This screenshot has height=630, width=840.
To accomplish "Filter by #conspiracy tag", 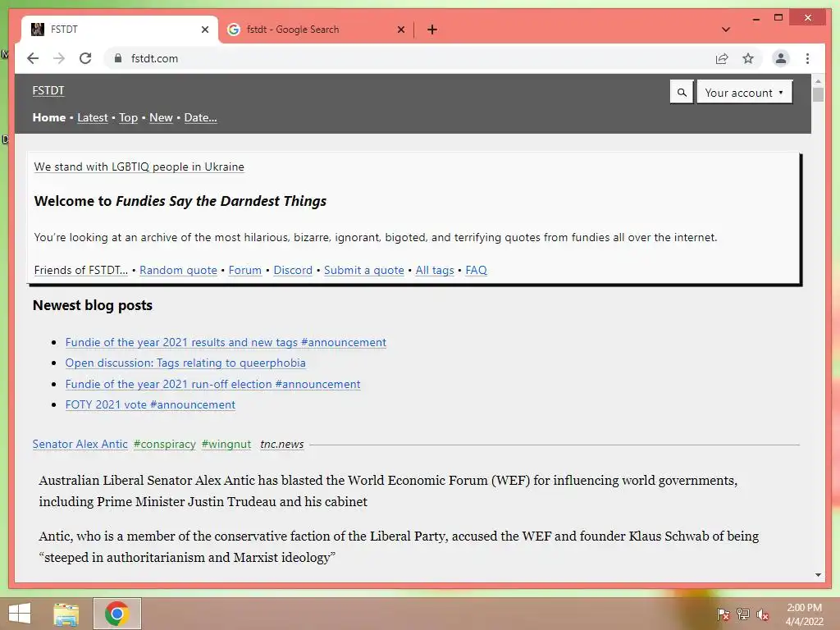I will 164,444.
